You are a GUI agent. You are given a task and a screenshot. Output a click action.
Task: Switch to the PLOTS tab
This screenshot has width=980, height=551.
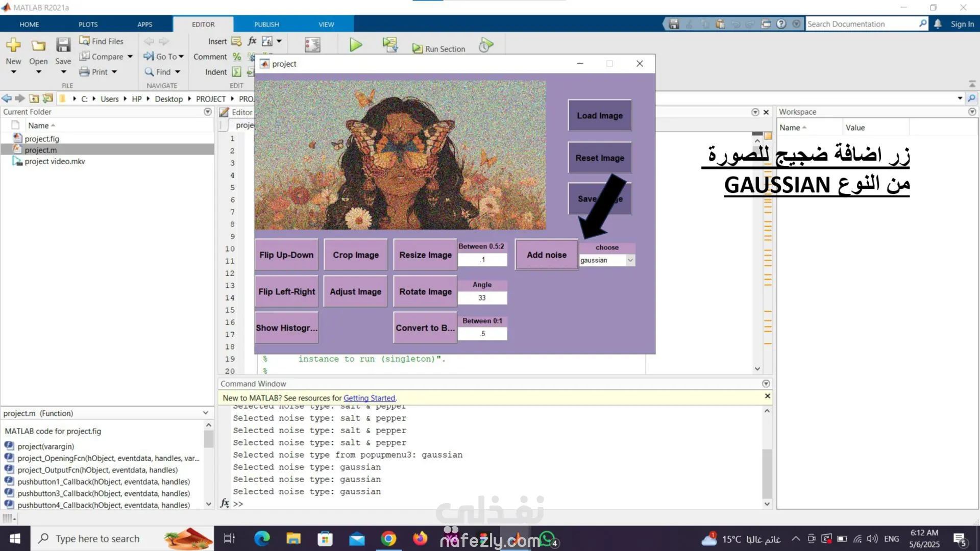click(x=88, y=24)
